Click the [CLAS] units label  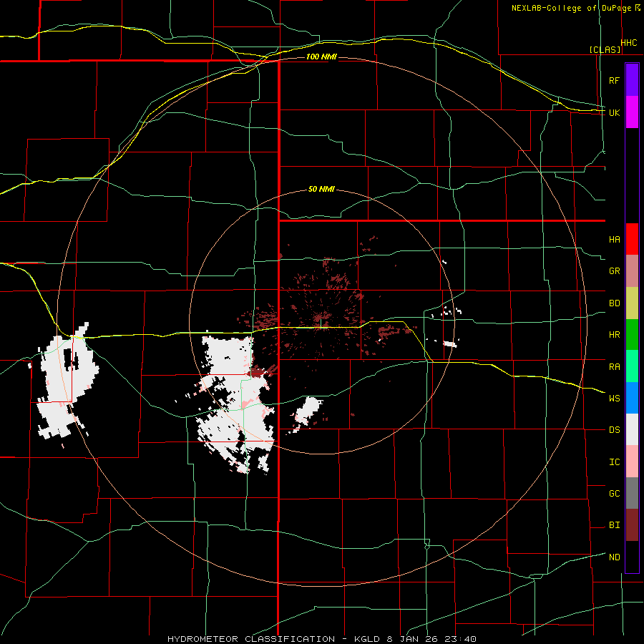coord(605,49)
